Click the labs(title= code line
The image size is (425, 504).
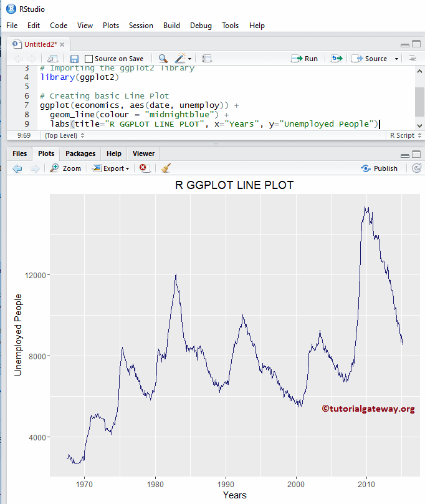tap(214, 124)
